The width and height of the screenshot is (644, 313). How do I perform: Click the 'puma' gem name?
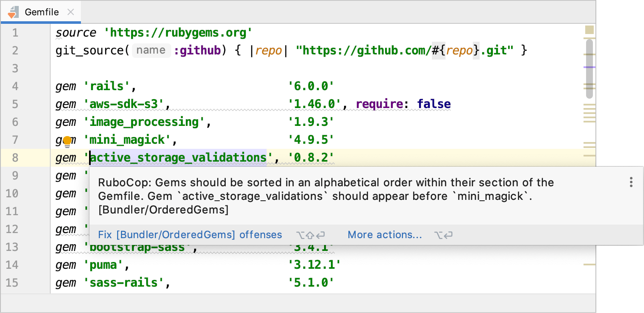pos(103,265)
